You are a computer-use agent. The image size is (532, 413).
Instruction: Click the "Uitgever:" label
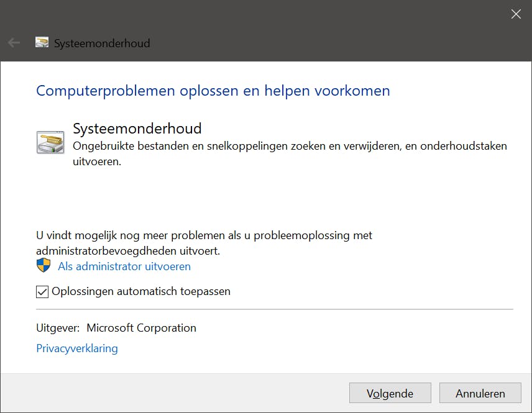[58, 328]
